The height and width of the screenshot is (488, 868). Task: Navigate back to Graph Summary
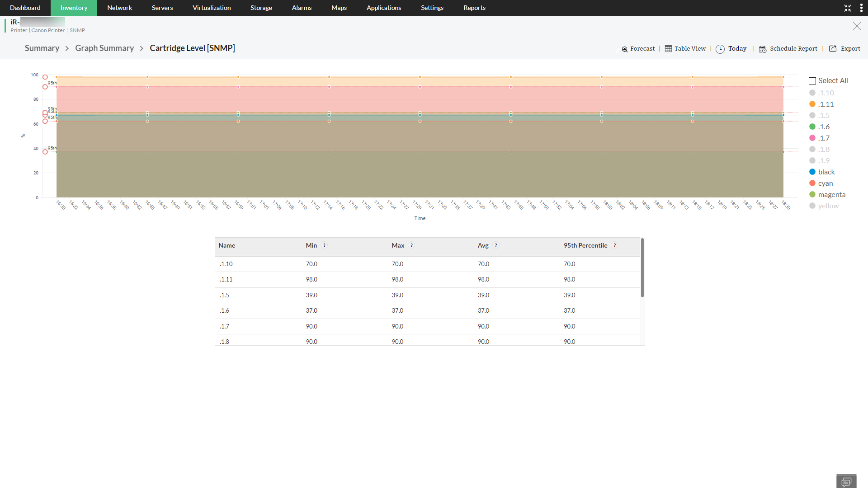[104, 48]
